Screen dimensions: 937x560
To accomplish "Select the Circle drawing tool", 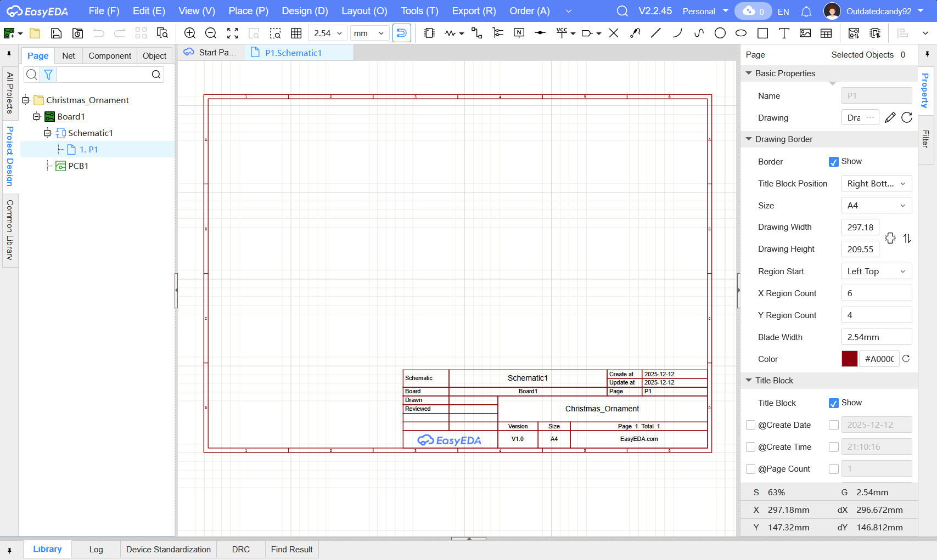I will point(720,33).
